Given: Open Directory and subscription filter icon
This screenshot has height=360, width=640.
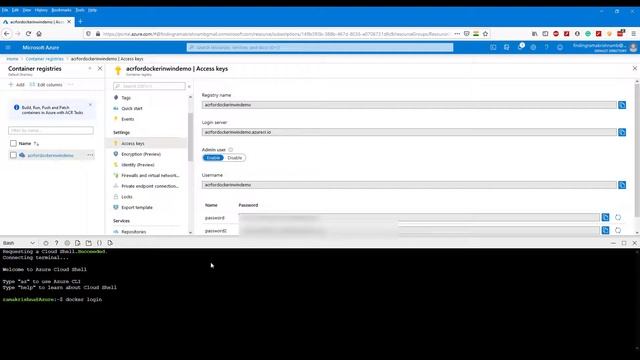Looking at the screenshot, I should (507, 48).
